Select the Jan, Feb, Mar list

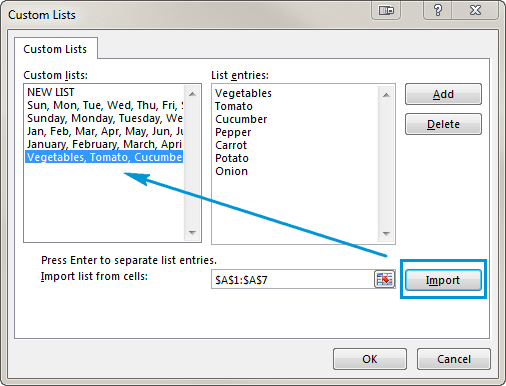104,131
